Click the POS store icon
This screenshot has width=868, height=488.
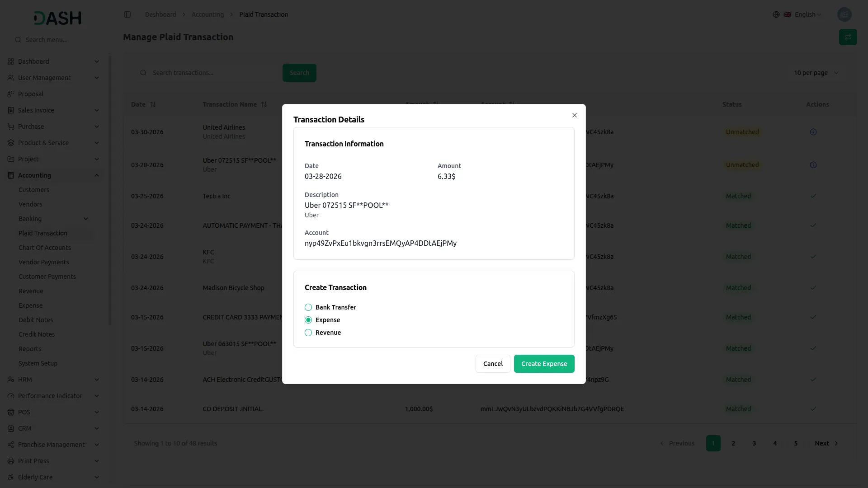click(x=11, y=412)
